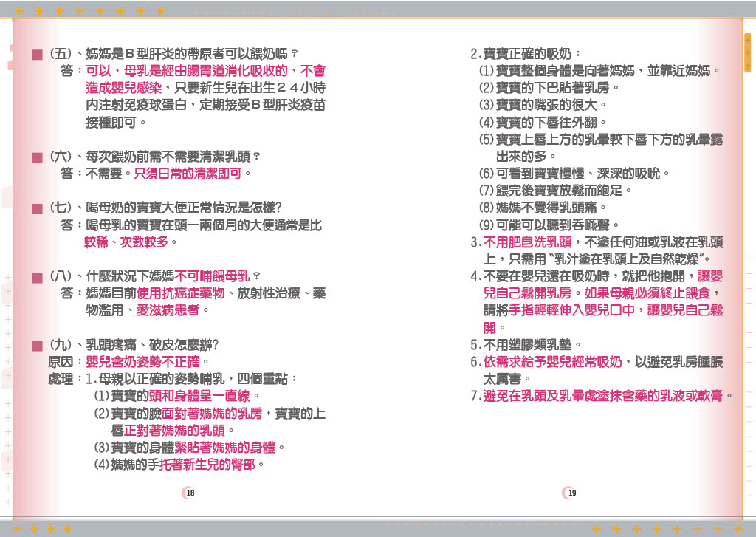Click the pink text 嬰兒含奶姿勢不正確
This screenshot has width=756, height=537.
[142, 362]
